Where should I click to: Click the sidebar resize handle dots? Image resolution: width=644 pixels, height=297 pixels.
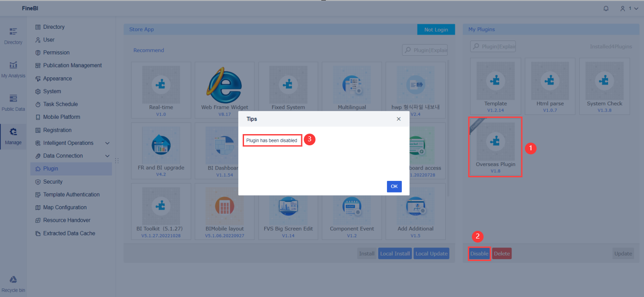click(x=117, y=160)
